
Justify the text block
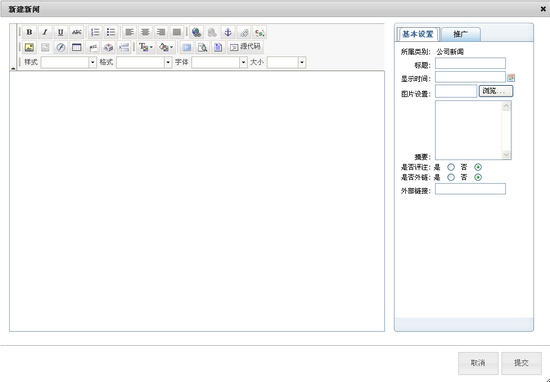tap(177, 32)
